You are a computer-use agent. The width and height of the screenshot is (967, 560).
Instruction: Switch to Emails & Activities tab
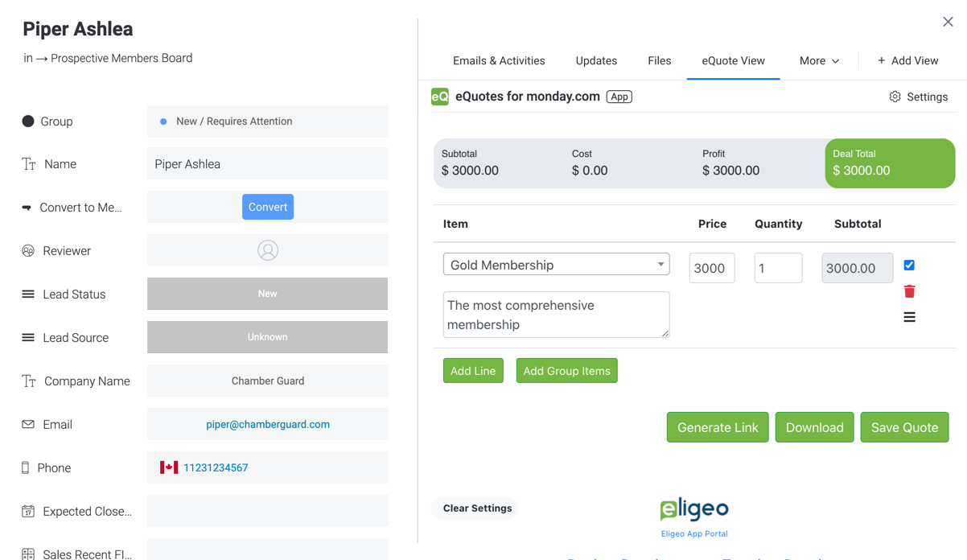coord(499,60)
